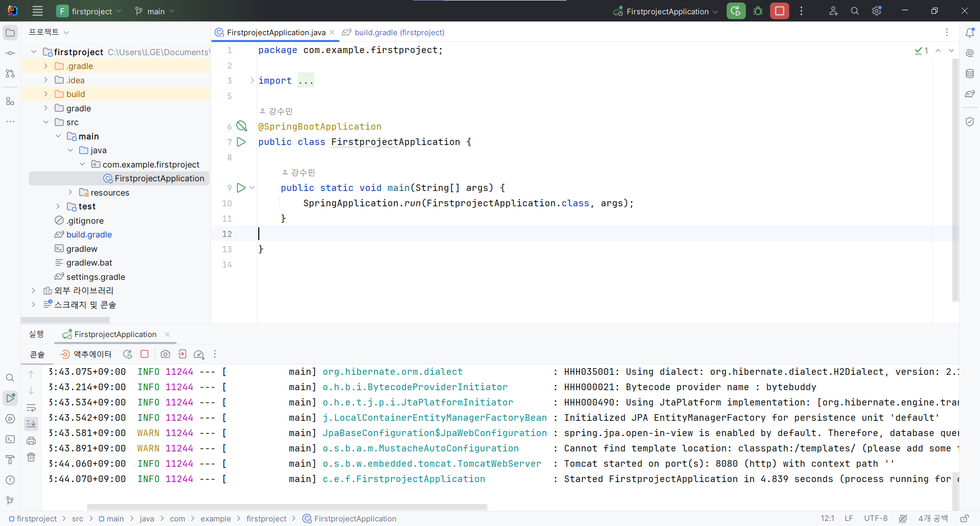Rerun FirstprojectApplication from top toolbar
This screenshot has height=526, width=980.
pos(736,11)
